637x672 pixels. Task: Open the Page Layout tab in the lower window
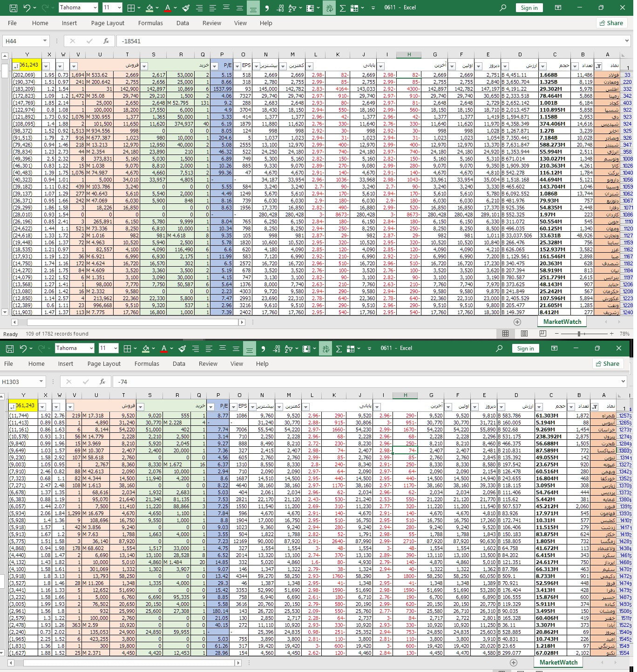point(104,363)
